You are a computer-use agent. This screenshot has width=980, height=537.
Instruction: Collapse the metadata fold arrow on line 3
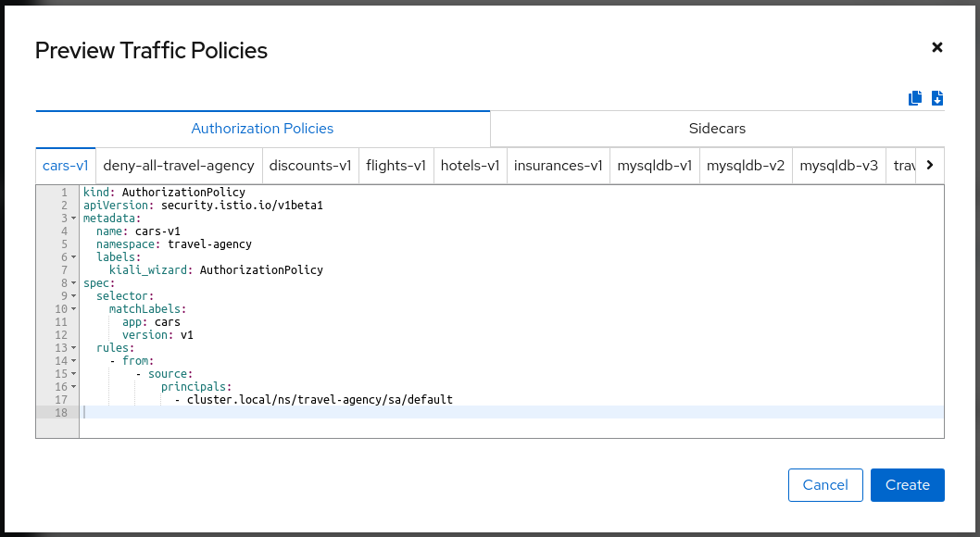tap(73, 219)
